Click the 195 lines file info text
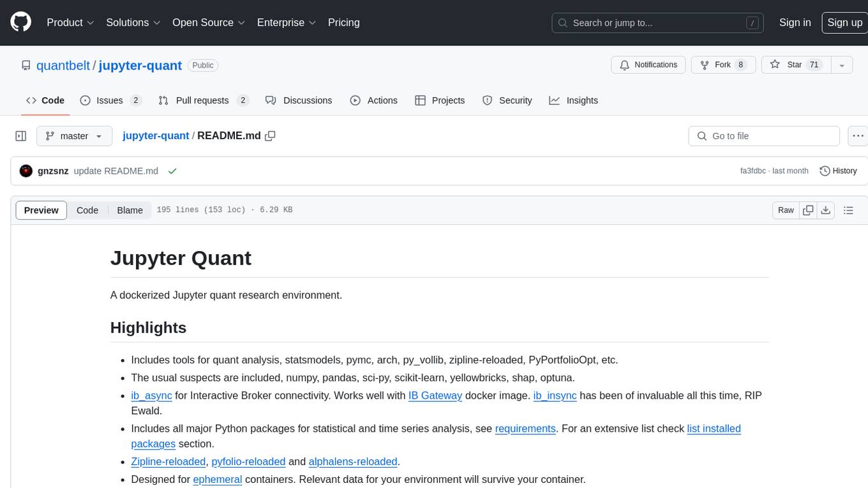Image resolution: width=868 pixels, height=488 pixels. coord(224,210)
